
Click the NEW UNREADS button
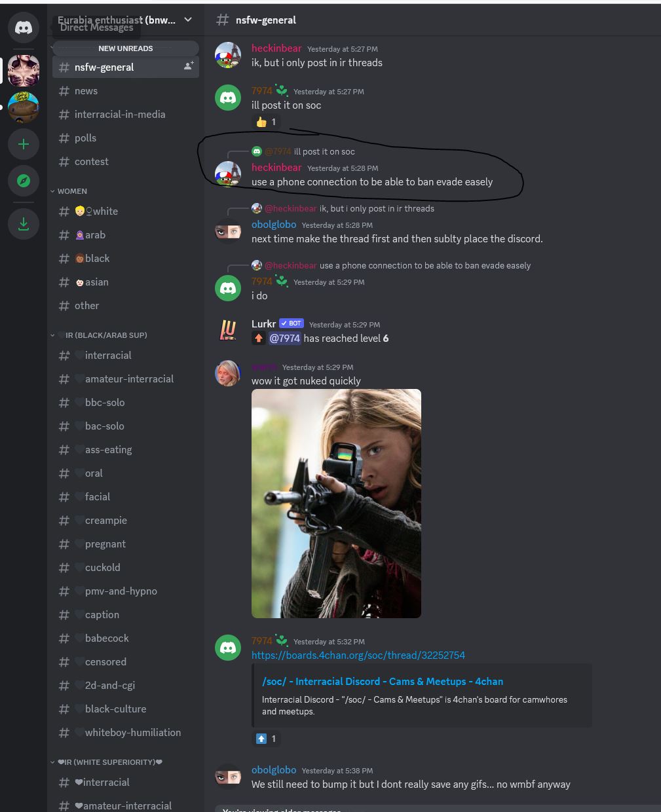[x=126, y=48]
